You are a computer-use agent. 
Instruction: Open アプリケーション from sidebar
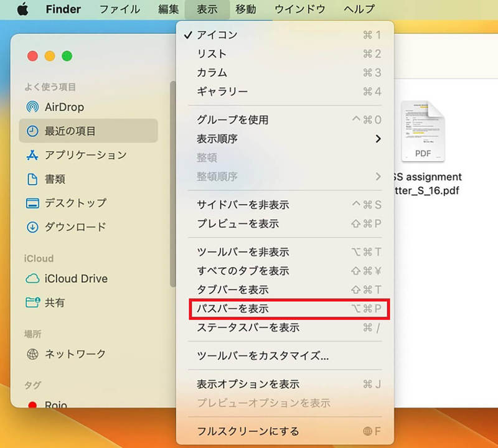[x=88, y=155]
